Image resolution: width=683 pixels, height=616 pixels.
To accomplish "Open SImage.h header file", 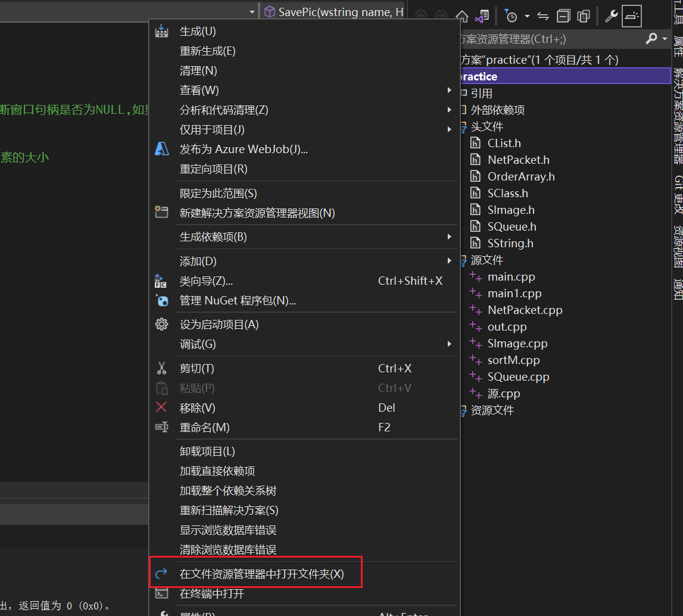I will 511,210.
